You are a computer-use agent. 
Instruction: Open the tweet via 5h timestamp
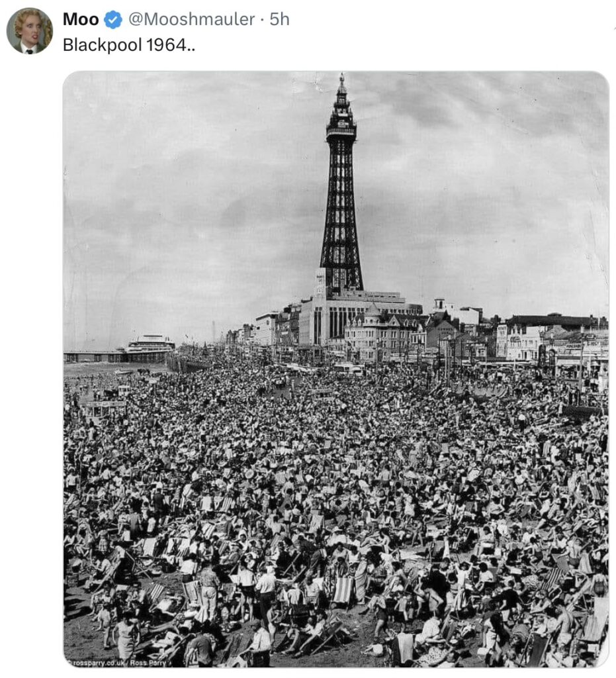[279, 19]
